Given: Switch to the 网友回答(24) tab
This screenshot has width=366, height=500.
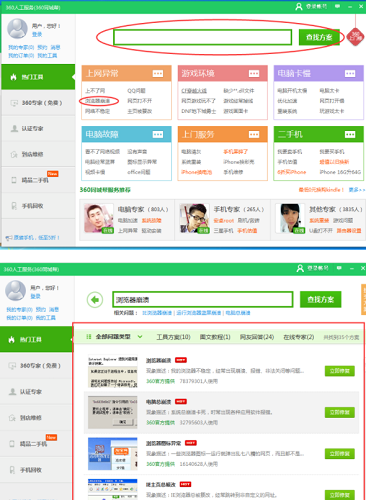Looking at the screenshot, I should [257, 337].
